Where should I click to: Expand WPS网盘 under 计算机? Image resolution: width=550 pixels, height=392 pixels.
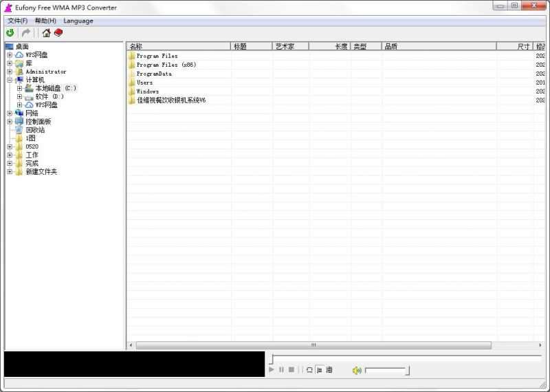[x=20, y=105]
